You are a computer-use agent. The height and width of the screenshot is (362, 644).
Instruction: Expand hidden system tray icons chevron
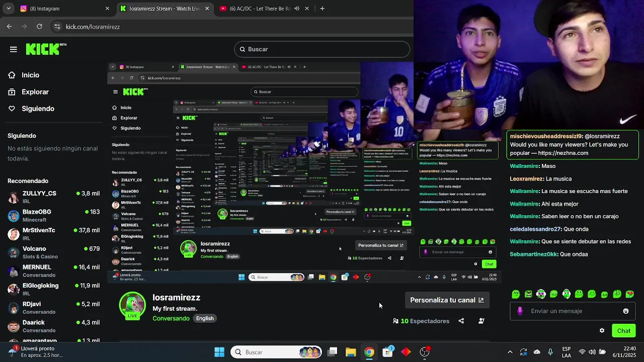[510, 352]
